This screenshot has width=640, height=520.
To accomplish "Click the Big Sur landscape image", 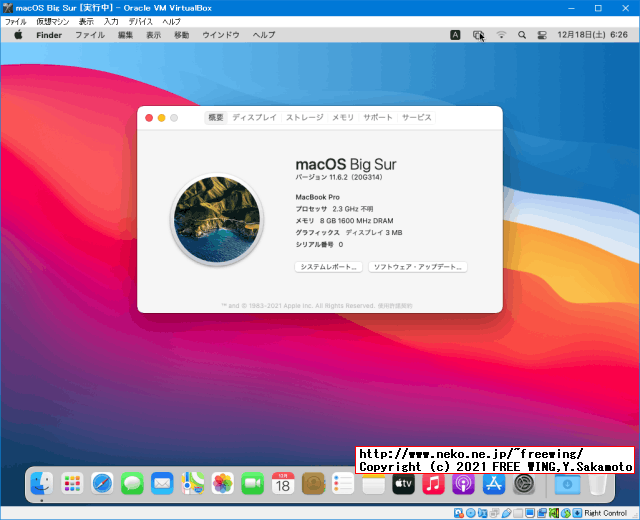I will (x=217, y=220).
